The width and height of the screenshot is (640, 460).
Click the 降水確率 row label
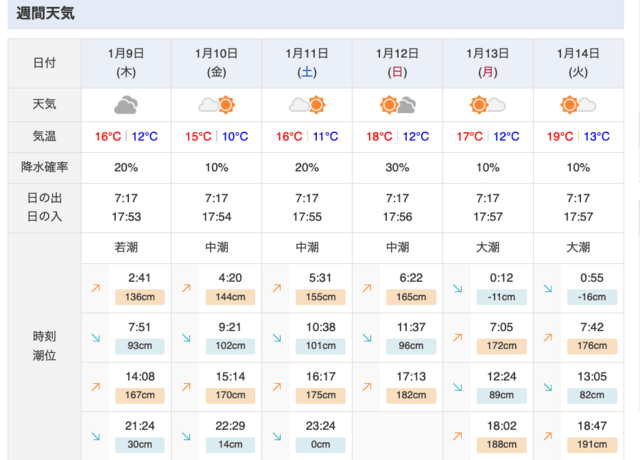click(44, 168)
